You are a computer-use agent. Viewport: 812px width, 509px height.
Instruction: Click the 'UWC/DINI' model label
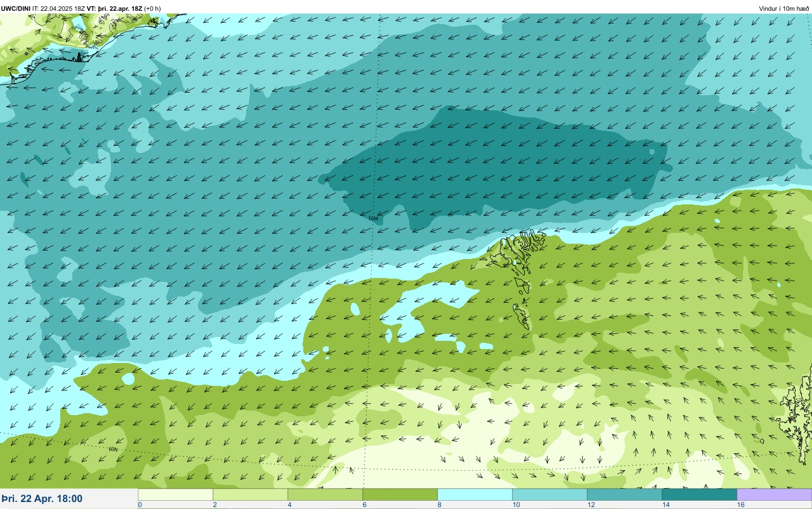click(16, 8)
